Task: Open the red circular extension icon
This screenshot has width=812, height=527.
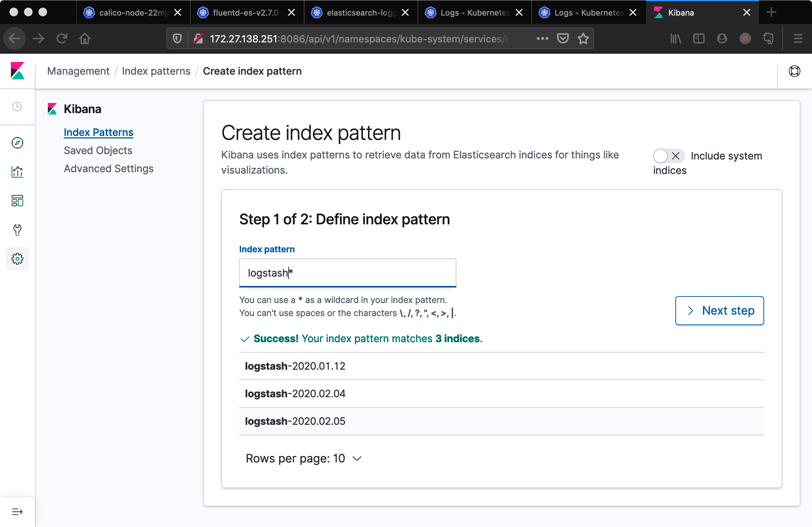Action: point(745,38)
